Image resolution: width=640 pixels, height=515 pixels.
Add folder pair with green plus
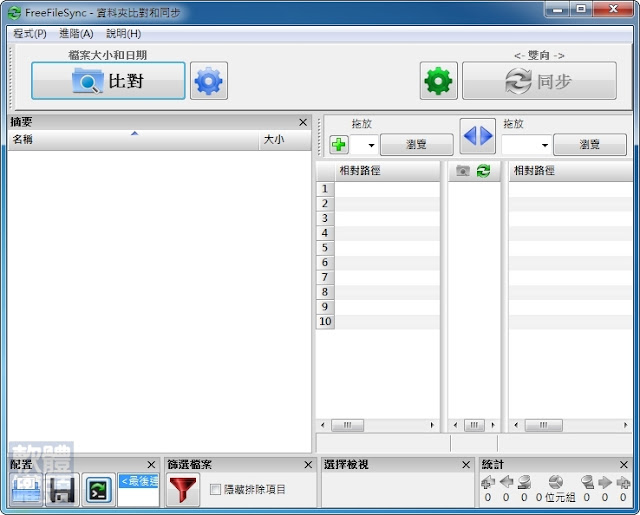(339, 144)
